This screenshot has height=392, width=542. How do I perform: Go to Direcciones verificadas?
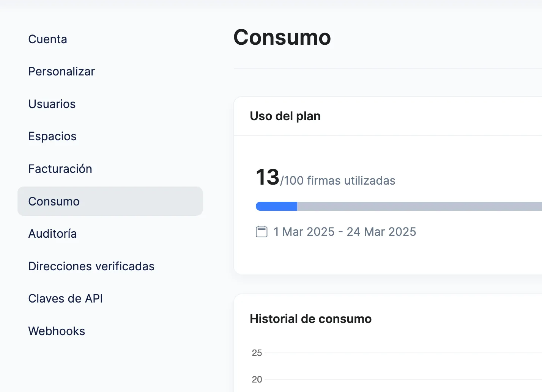point(91,267)
